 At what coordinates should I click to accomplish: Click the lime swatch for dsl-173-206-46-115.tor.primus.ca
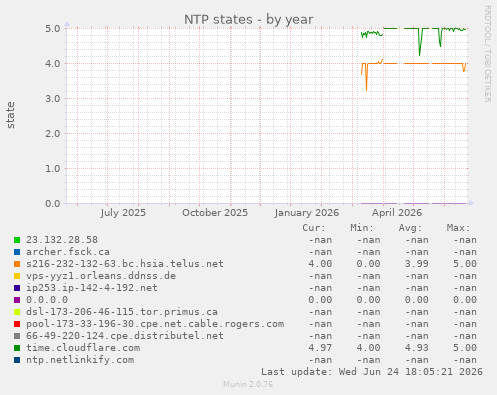coord(17,312)
